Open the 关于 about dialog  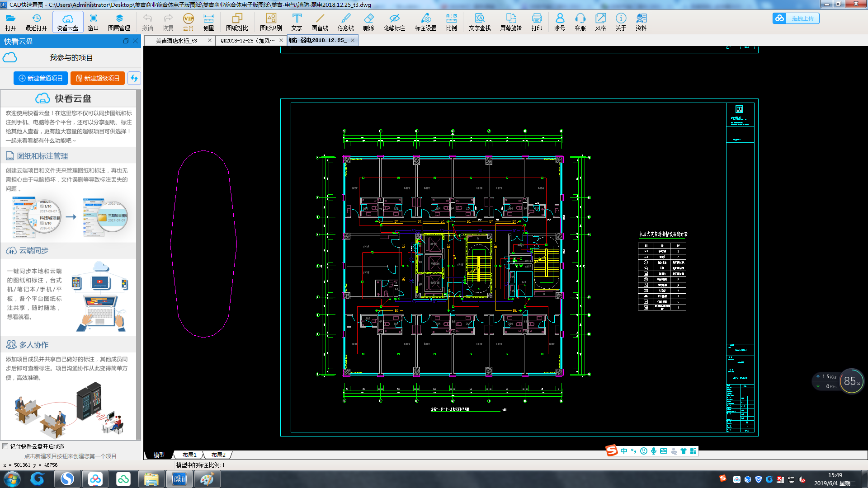coord(621,22)
